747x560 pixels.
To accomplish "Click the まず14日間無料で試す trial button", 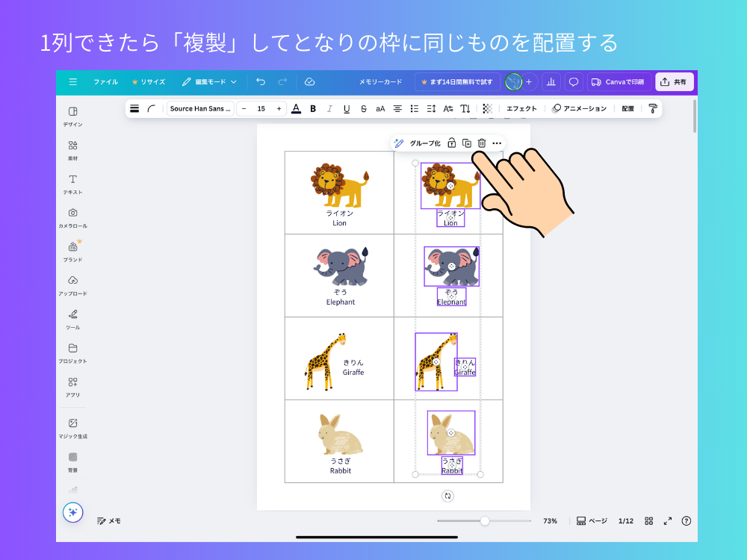I will point(456,82).
